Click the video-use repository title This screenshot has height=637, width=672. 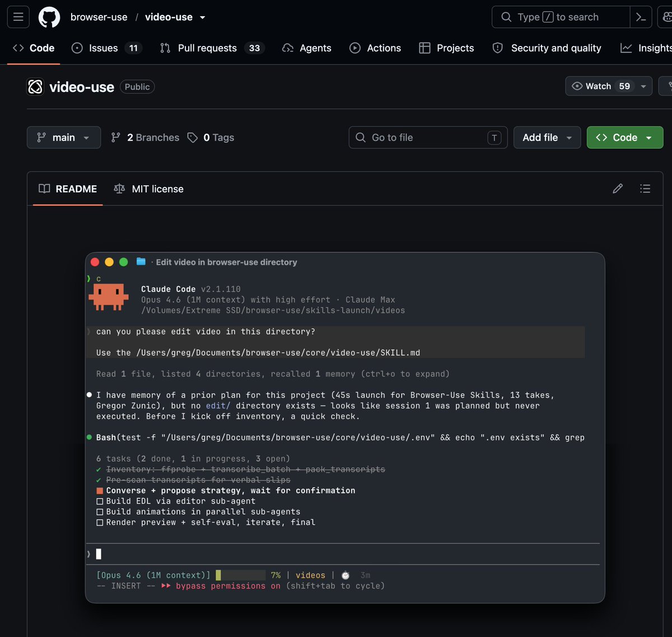82,87
